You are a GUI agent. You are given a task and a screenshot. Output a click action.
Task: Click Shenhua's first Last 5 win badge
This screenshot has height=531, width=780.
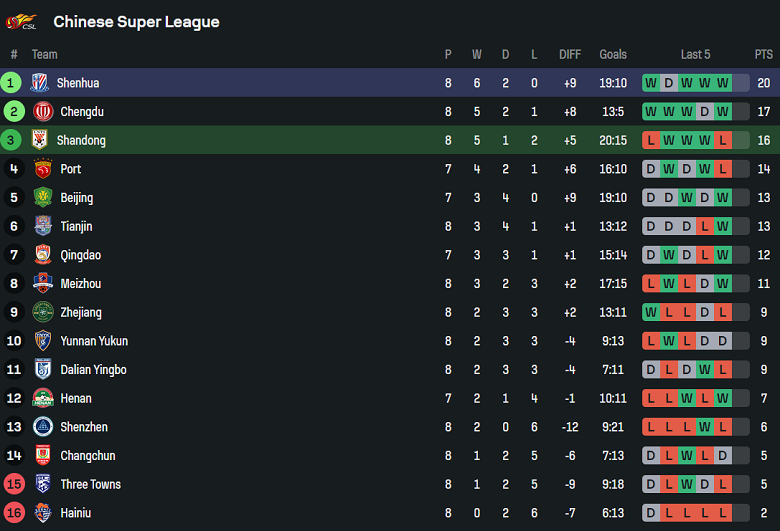pyautogui.click(x=651, y=83)
